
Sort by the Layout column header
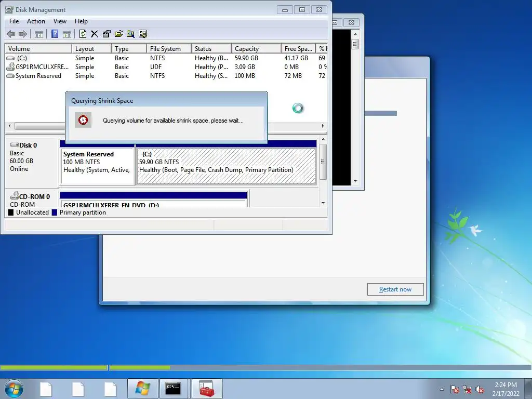pyautogui.click(x=91, y=48)
